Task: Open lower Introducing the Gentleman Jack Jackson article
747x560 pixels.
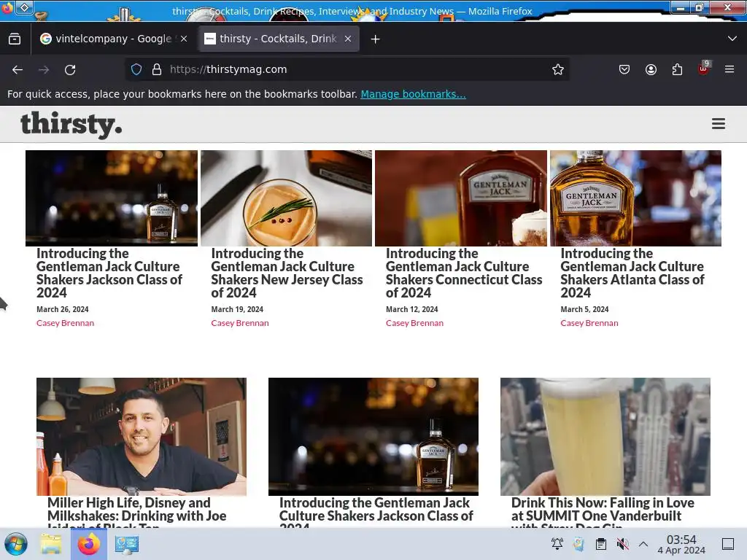Action: pos(376,512)
